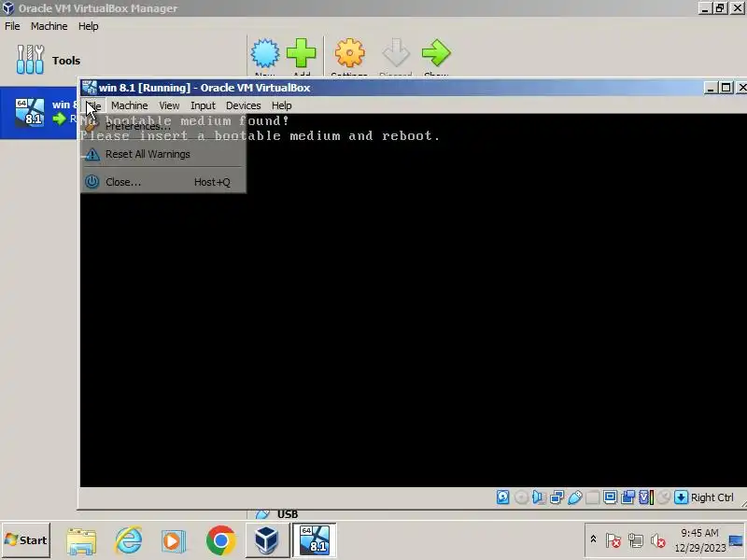The image size is (747, 560).
Task: Click the display monitor status icon
Action: point(611,497)
